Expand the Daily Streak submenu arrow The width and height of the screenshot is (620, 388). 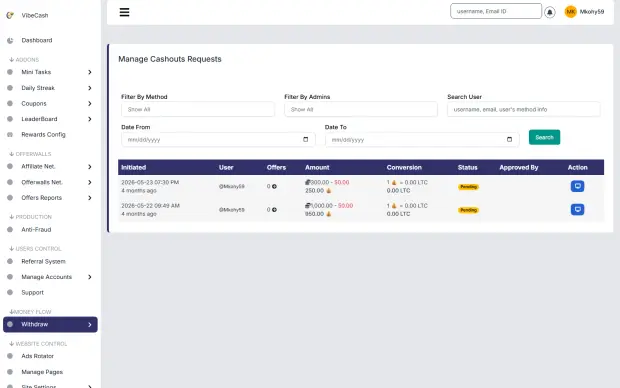pyautogui.click(x=90, y=88)
